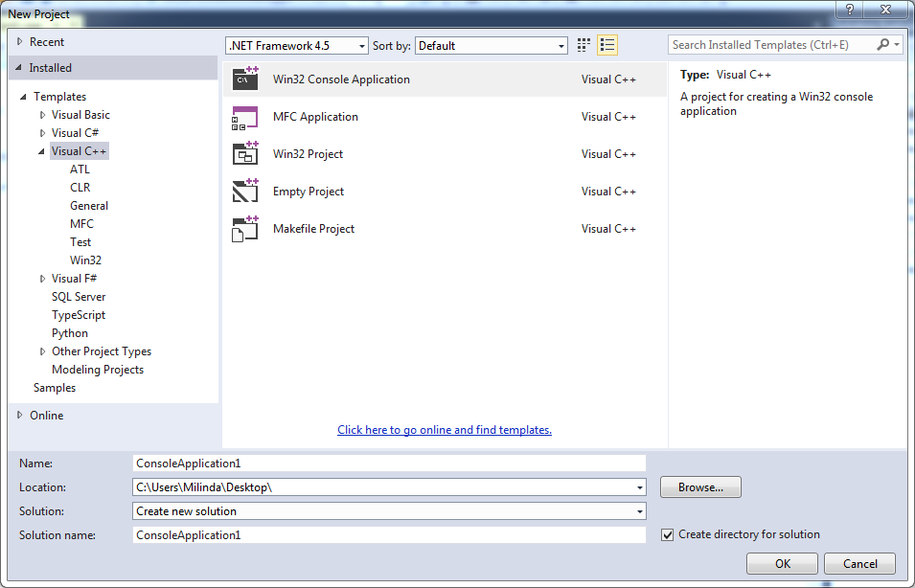Select the ATL category
Screen dimensions: 915x588
(x=80, y=170)
